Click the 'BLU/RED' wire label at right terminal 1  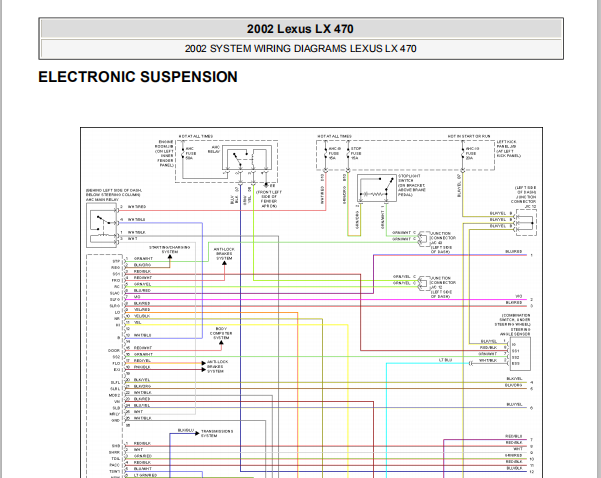pos(514,252)
